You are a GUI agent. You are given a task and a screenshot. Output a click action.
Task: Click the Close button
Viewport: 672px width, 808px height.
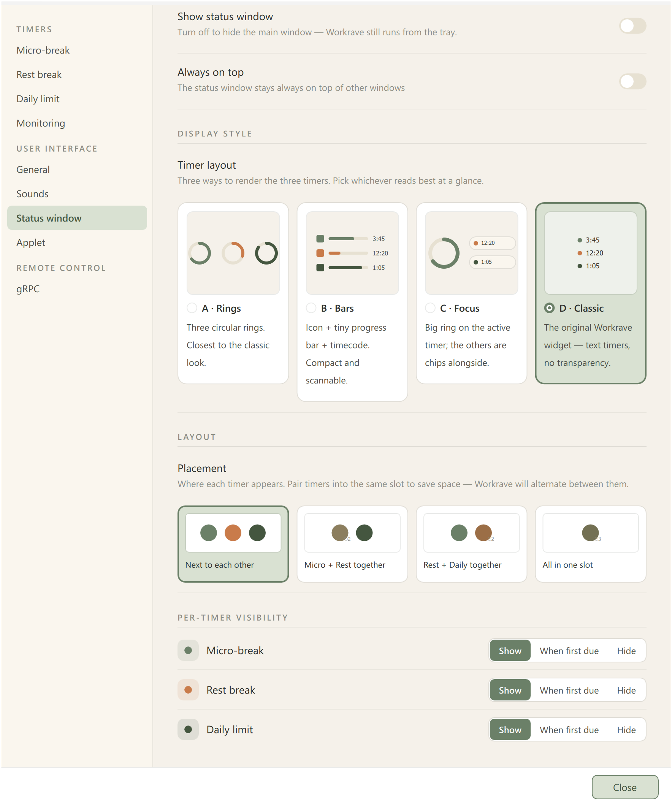click(624, 787)
